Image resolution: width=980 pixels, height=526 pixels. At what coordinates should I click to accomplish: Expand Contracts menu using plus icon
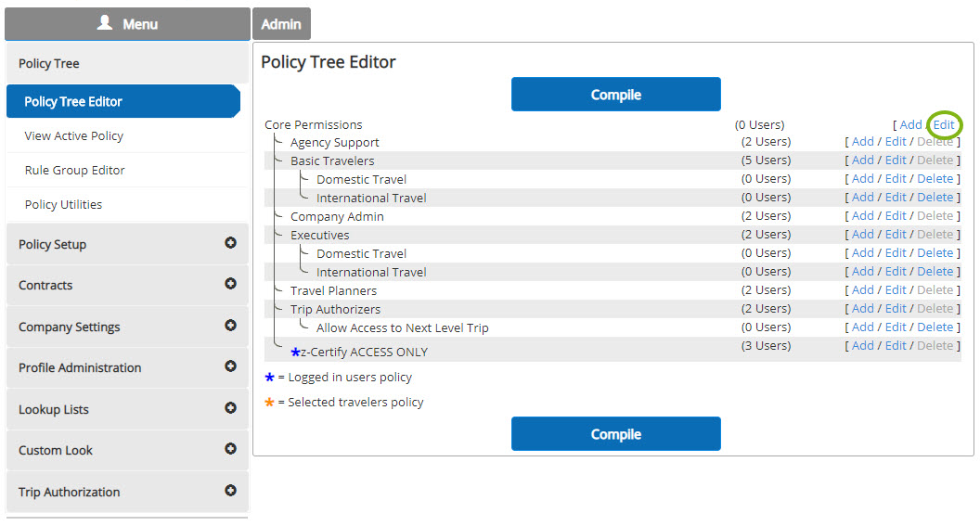coord(230,284)
